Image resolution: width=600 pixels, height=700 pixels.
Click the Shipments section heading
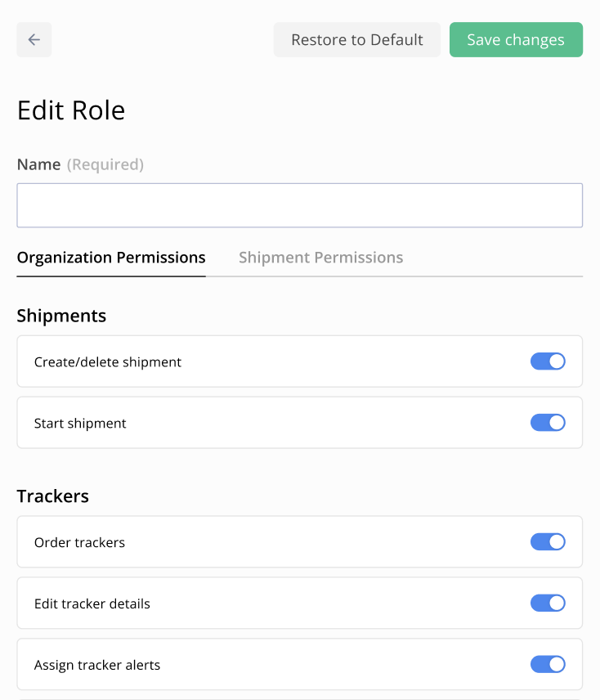(x=61, y=316)
